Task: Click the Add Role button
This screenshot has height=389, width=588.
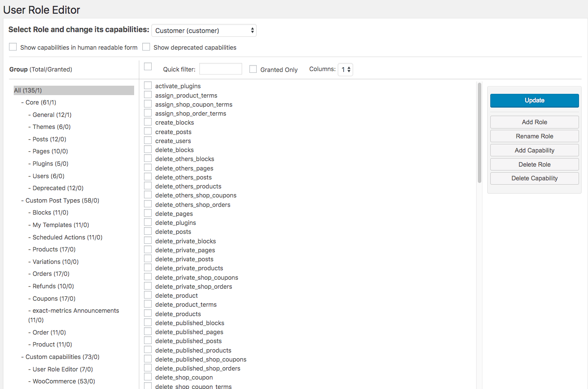Action: pos(534,122)
